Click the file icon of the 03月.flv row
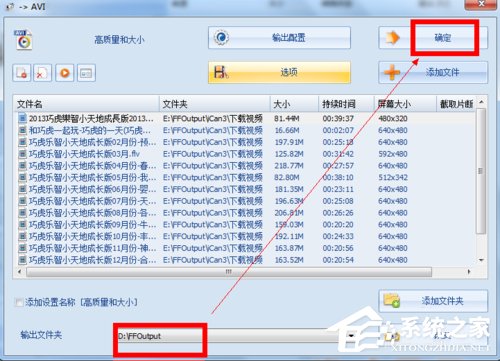Screen dimensions: 500x361 click(x=22, y=154)
